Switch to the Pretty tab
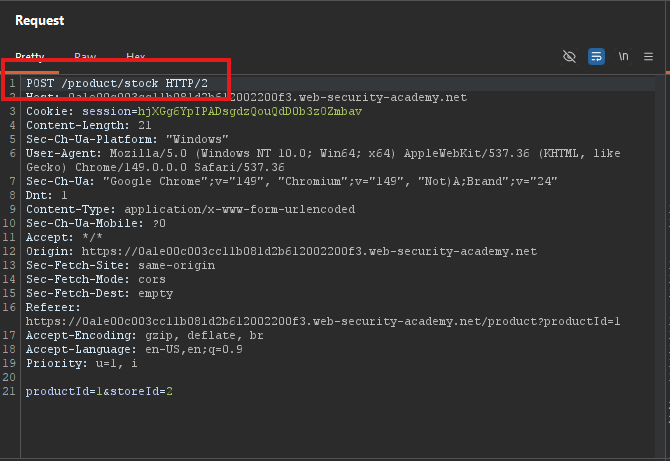The image size is (670, 461). pyautogui.click(x=30, y=56)
